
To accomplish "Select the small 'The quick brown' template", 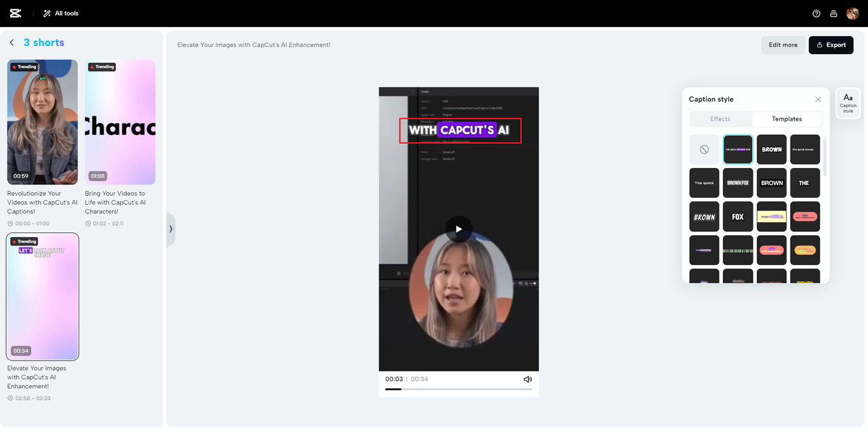I will coord(805,149).
